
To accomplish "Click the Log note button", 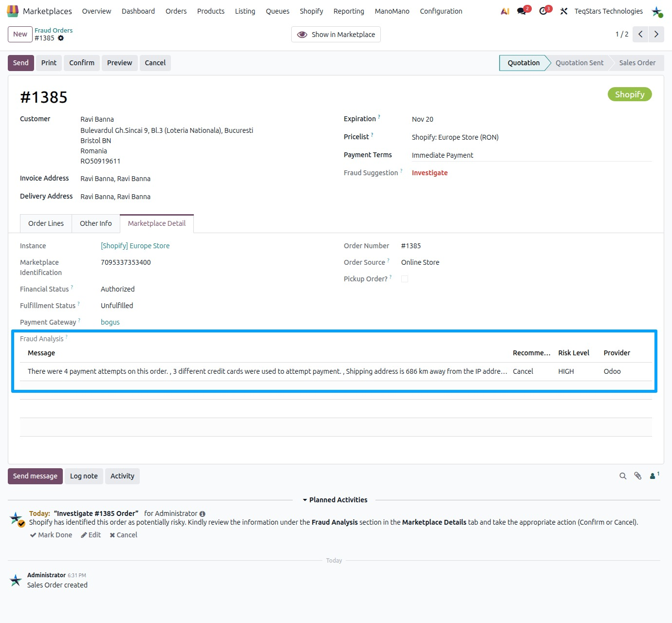I will (x=84, y=476).
